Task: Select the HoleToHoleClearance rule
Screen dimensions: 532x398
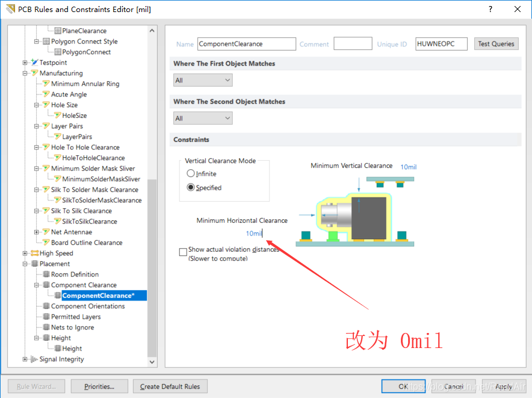Action: click(x=93, y=158)
